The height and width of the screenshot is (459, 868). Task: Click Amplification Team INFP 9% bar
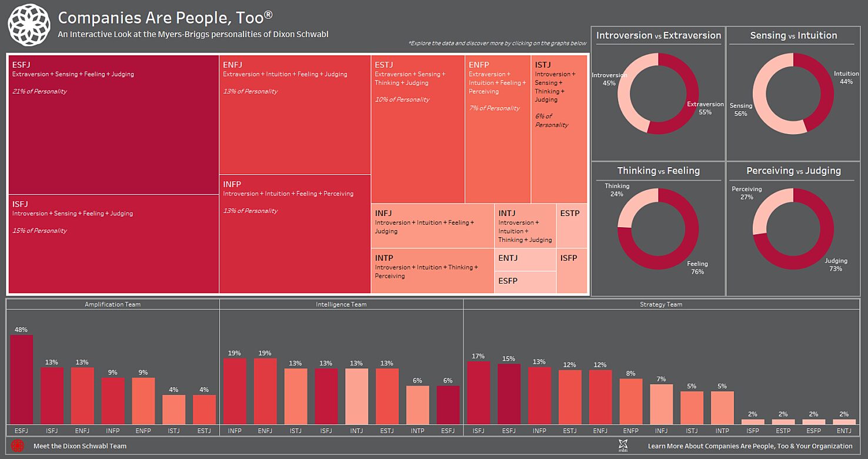[x=113, y=401]
